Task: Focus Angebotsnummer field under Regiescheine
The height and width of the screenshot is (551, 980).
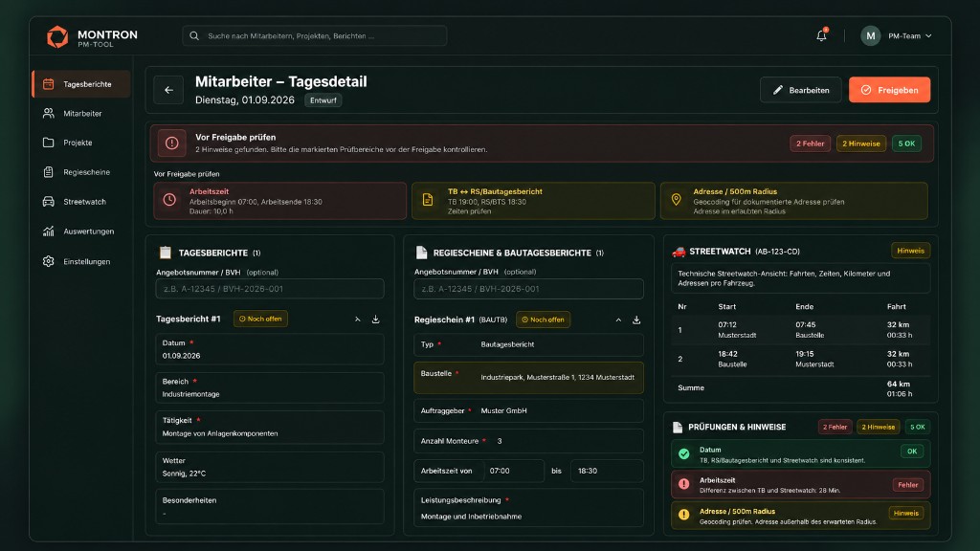Action: tap(528, 289)
